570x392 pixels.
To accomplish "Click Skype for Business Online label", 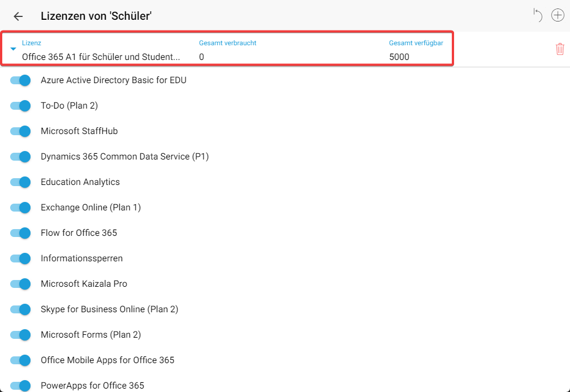I will (x=110, y=309).
